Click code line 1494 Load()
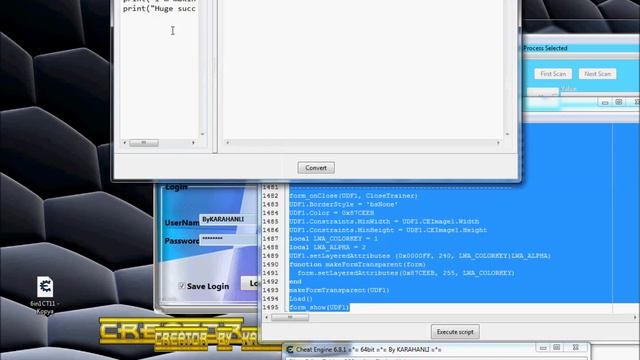Viewport: 640px width, 360px height. point(301,299)
